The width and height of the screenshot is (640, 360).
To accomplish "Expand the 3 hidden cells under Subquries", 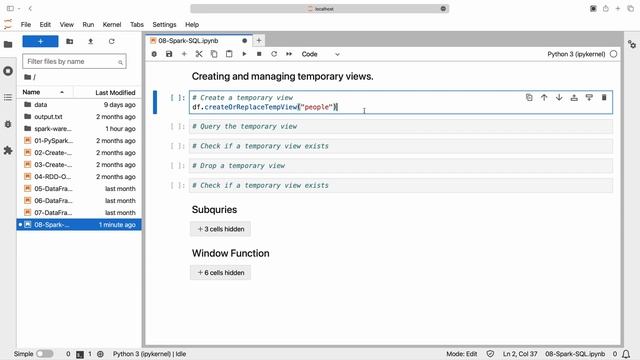I will (220, 229).
